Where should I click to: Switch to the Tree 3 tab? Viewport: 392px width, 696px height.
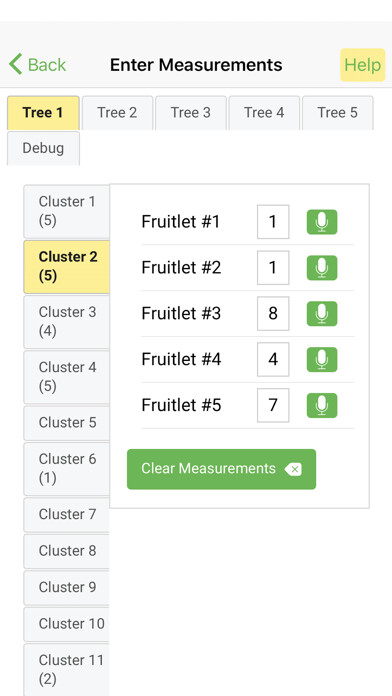tap(191, 113)
